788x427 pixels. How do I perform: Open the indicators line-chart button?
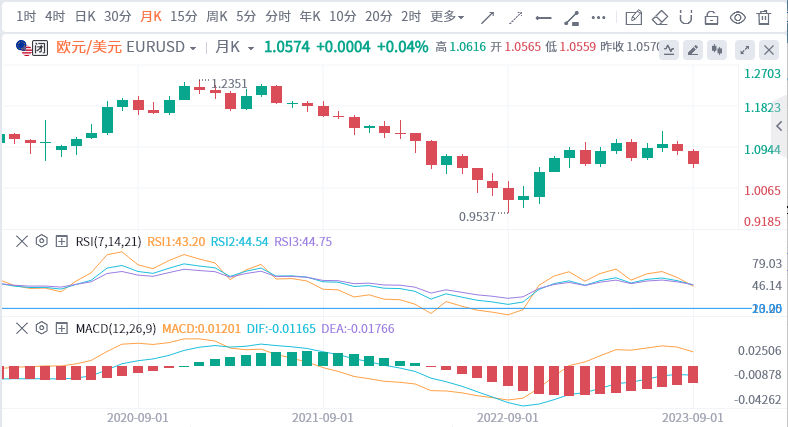[669, 50]
